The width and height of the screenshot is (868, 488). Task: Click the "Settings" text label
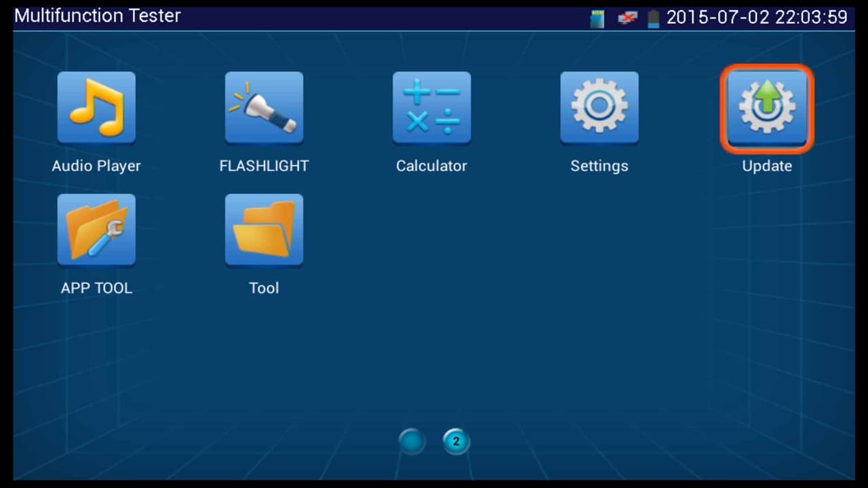(599, 166)
